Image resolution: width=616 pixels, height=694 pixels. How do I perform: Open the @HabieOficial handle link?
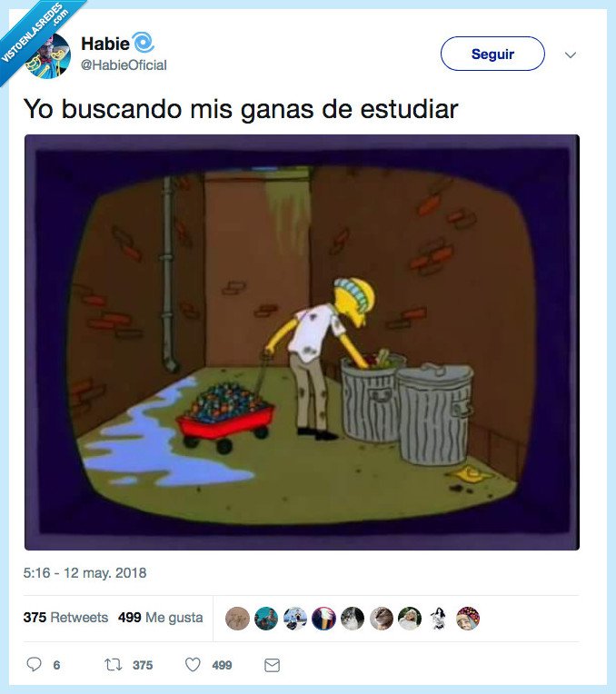tap(124, 65)
